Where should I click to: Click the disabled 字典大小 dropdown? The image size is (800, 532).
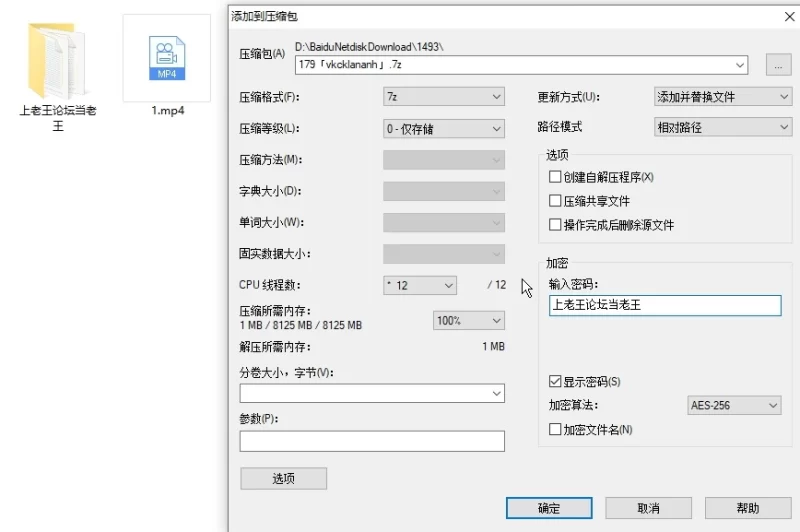(x=443, y=191)
